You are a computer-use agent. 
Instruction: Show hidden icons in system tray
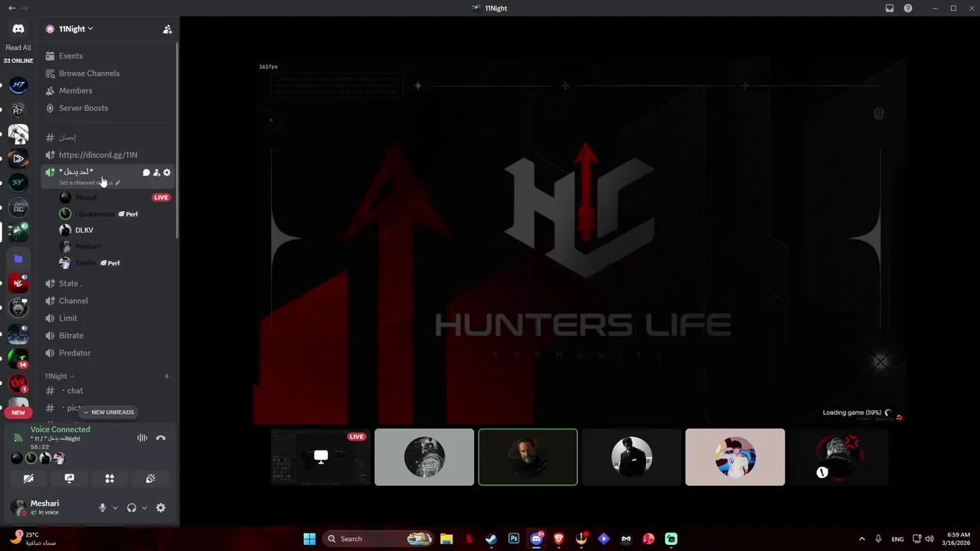861,539
